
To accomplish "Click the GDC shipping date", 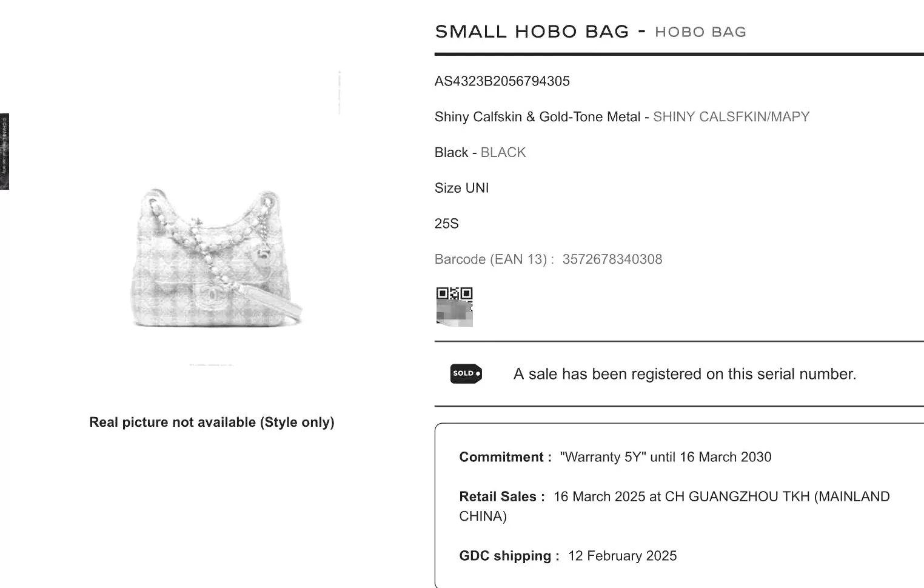I will pyautogui.click(x=622, y=556).
